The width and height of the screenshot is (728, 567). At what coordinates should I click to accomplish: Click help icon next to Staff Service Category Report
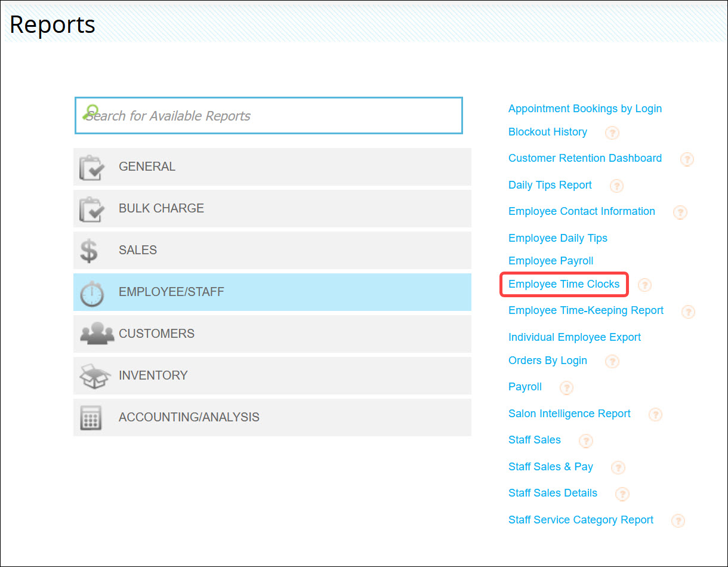coord(678,521)
